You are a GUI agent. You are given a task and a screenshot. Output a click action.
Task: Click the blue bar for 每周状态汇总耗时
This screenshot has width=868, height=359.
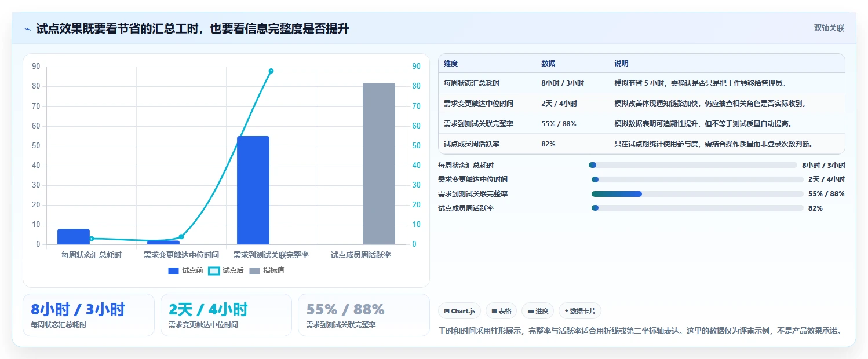point(74,236)
